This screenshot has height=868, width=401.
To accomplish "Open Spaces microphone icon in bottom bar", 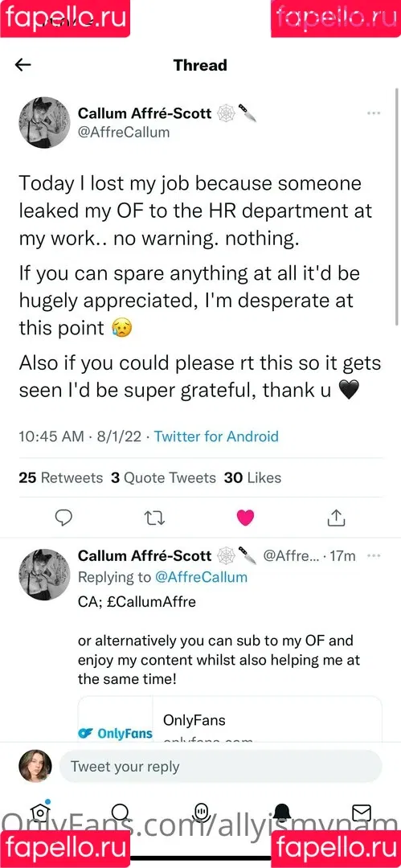I will (200, 812).
